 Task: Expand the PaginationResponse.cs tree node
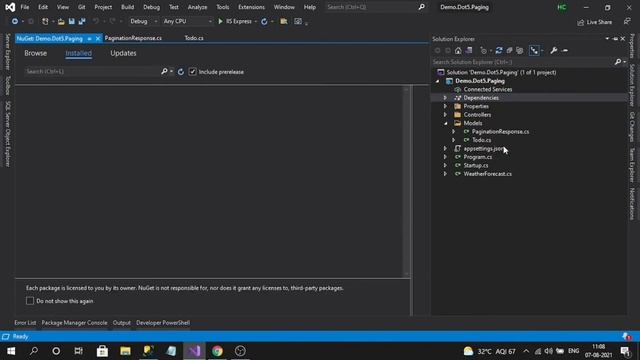point(453,131)
